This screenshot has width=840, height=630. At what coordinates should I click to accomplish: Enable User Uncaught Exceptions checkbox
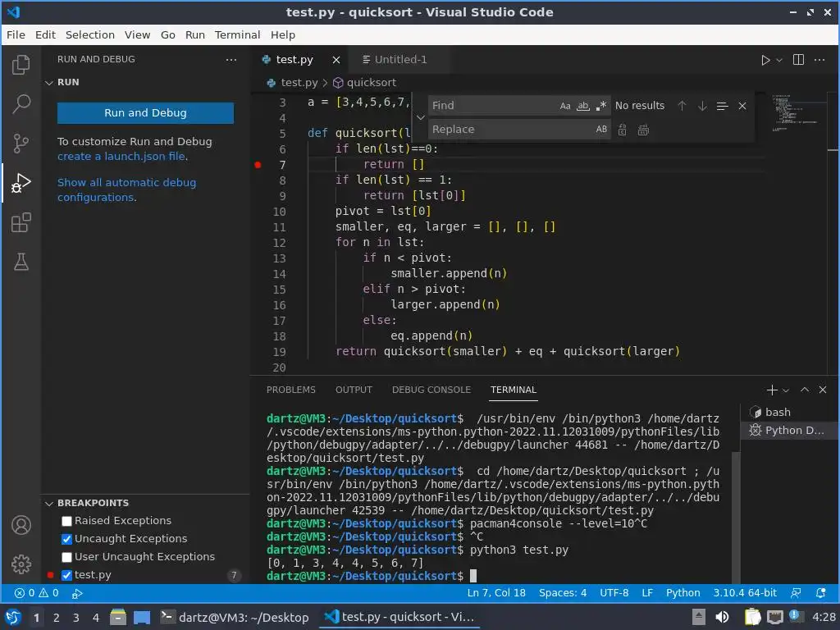66,557
